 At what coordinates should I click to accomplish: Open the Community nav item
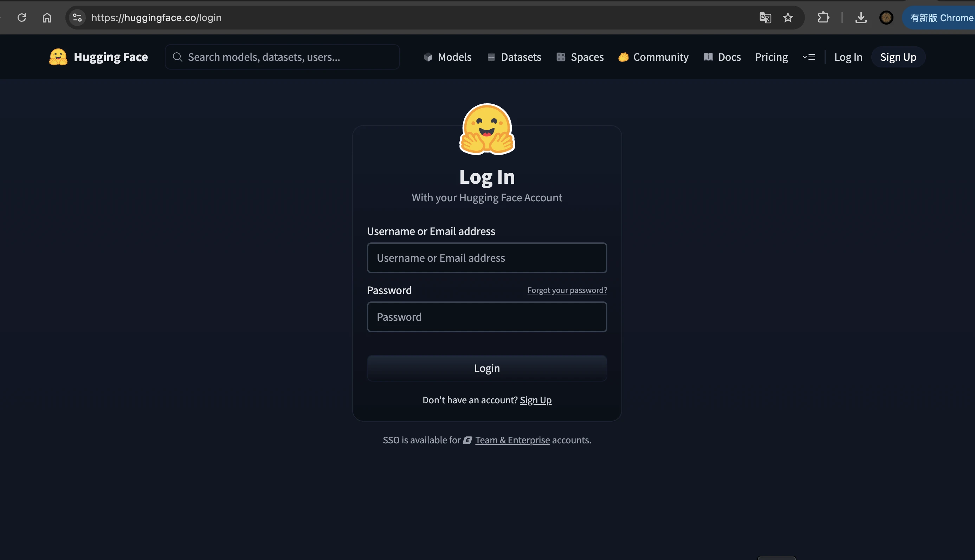pyautogui.click(x=653, y=57)
